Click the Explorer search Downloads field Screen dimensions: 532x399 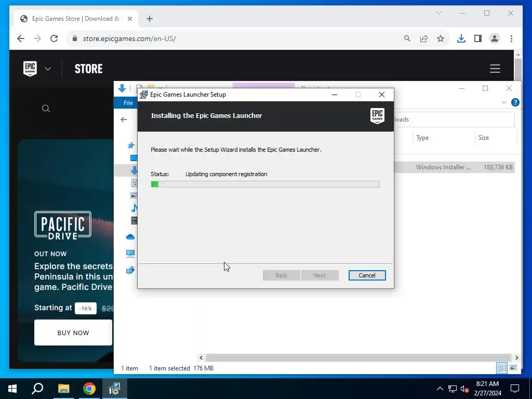(454, 119)
